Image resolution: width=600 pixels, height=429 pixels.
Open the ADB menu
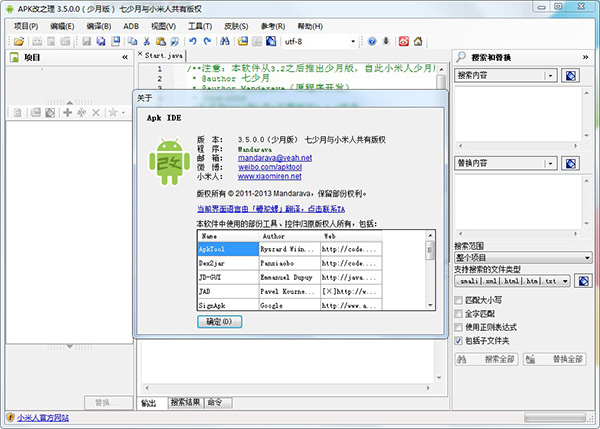point(131,26)
